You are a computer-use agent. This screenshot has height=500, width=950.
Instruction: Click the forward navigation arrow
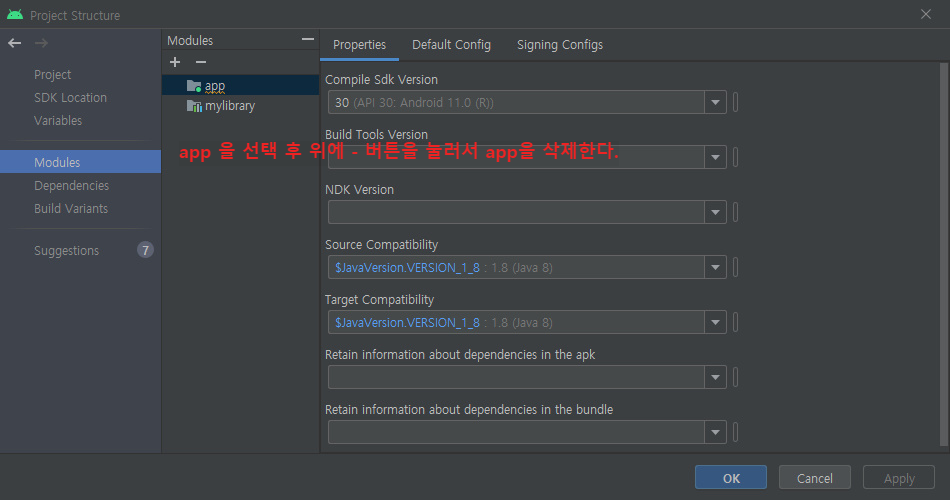pos(41,43)
